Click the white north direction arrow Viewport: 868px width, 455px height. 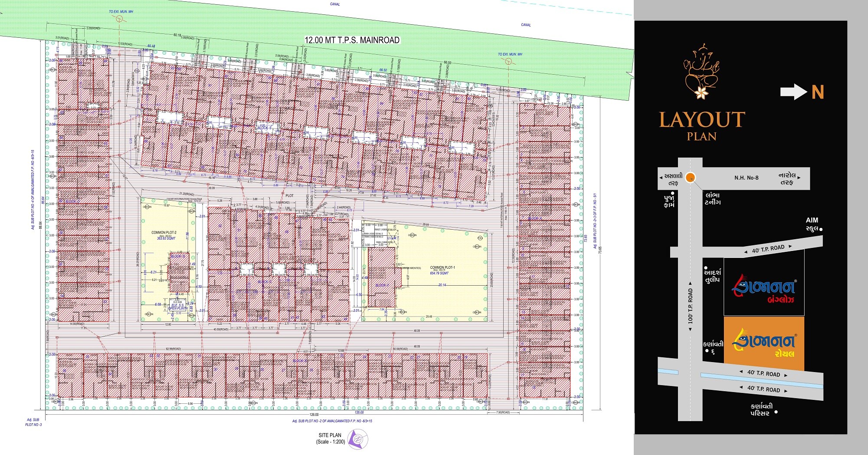[x=793, y=92]
